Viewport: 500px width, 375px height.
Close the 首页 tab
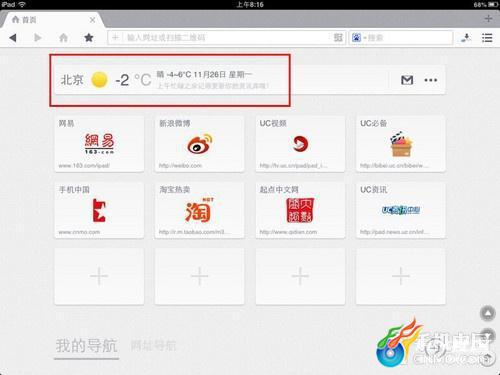(x=92, y=20)
